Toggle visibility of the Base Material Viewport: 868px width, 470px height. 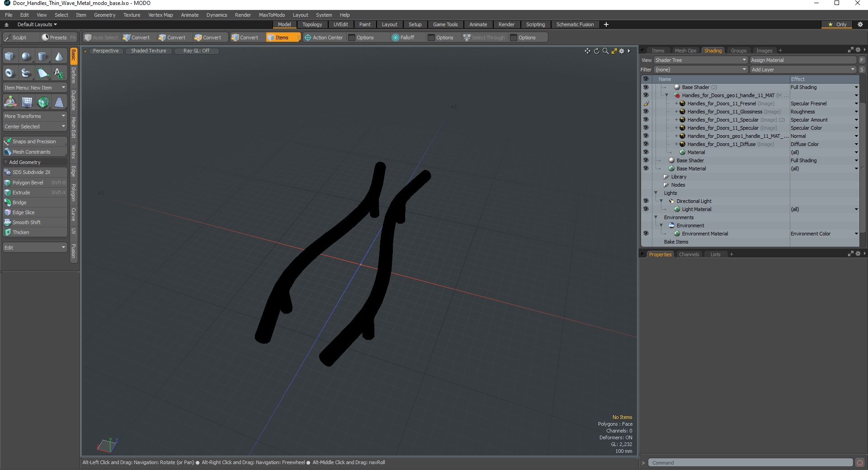click(646, 169)
